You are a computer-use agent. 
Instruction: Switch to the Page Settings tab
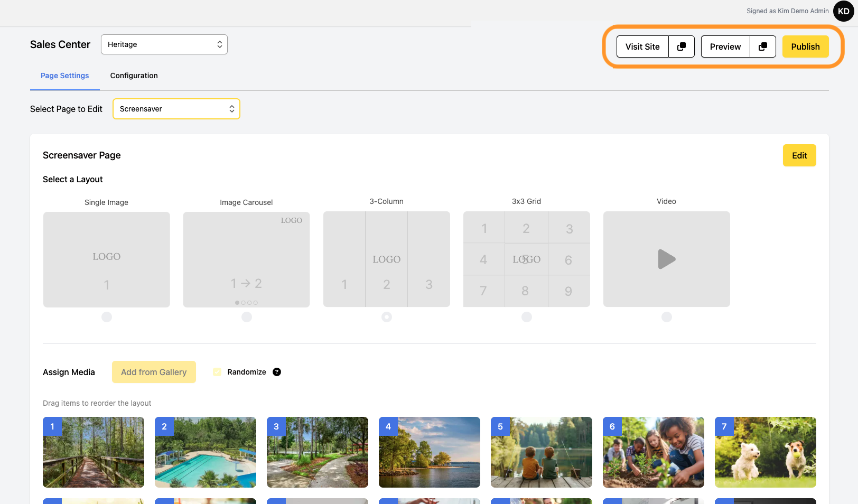(65, 76)
